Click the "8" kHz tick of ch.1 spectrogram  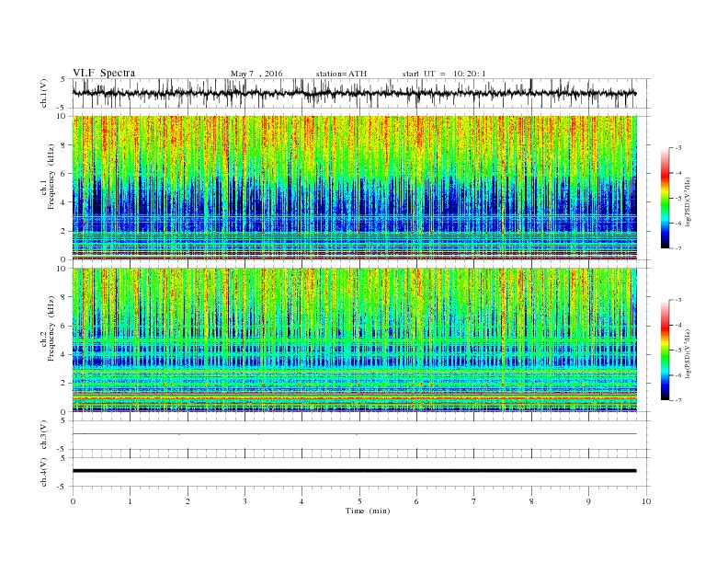pos(64,145)
